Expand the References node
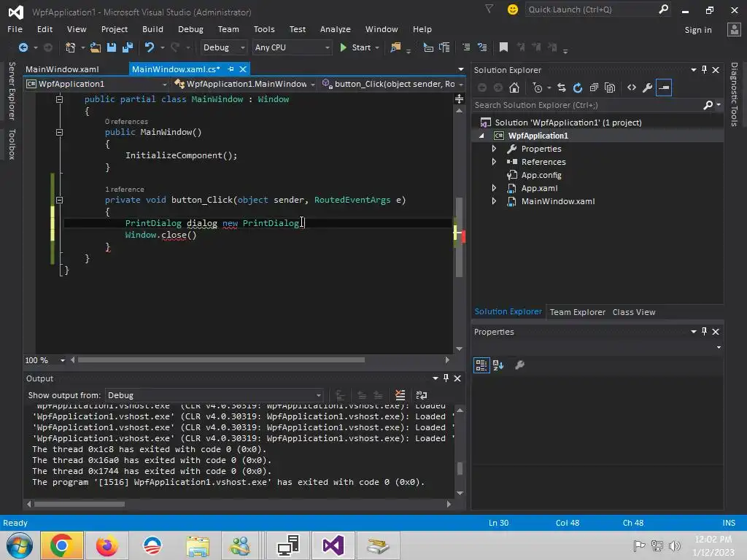 [x=494, y=162]
